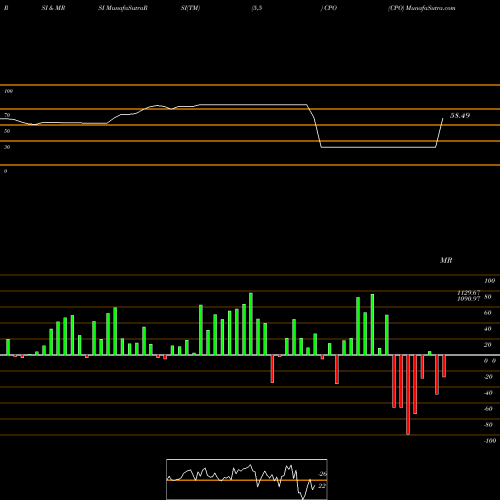Click the MR panel title label

(446, 260)
